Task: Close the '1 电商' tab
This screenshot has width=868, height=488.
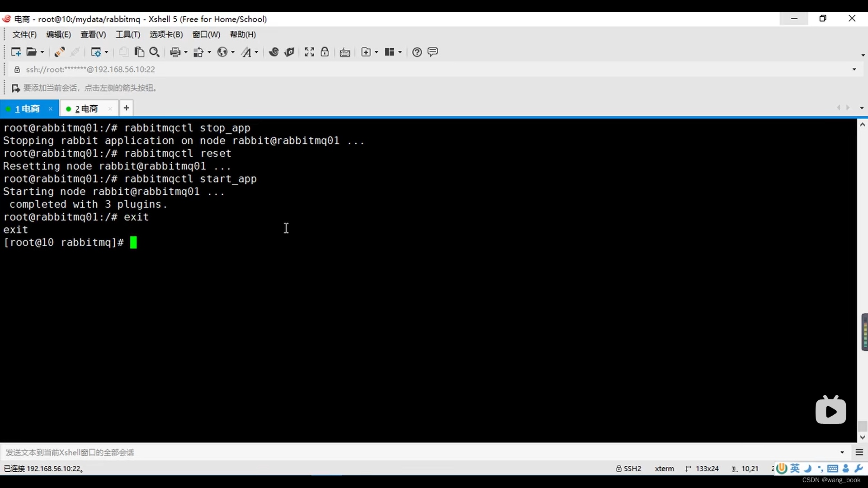Action: (51, 109)
